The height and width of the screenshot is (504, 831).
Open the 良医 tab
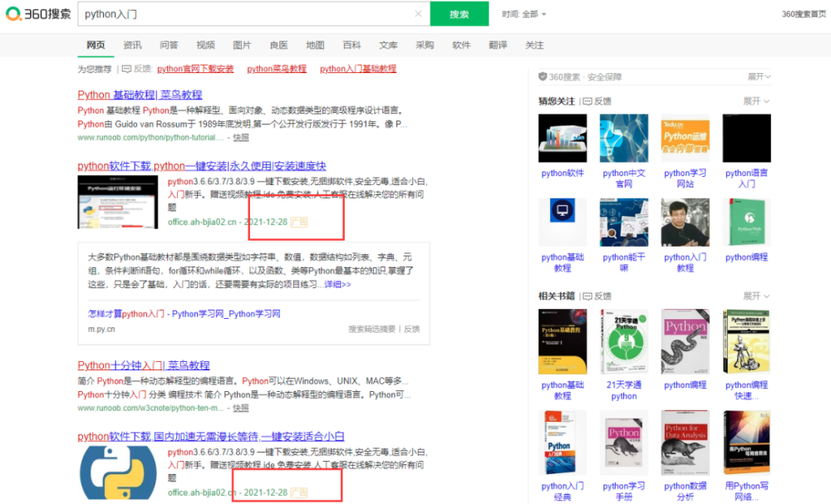(278, 46)
